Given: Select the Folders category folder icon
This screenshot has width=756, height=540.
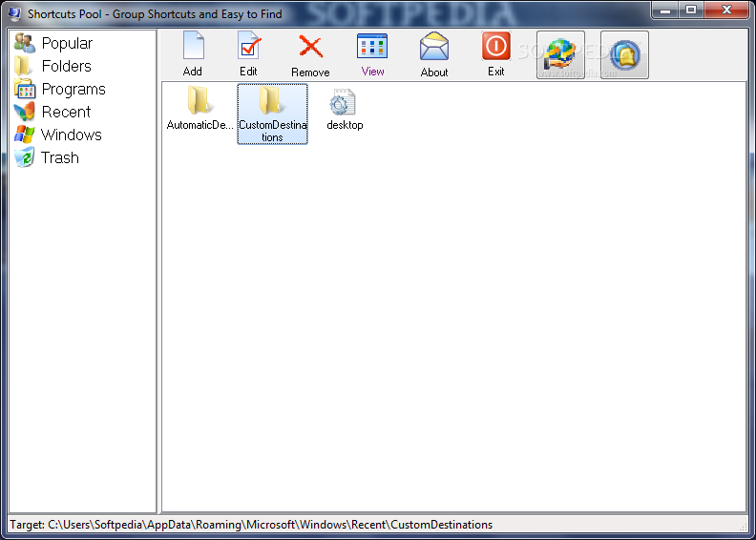Looking at the screenshot, I should point(23,66).
